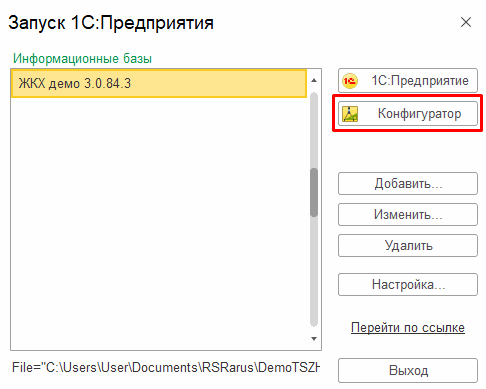Close the Запуск 1С:Предприятия window

[466, 22]
